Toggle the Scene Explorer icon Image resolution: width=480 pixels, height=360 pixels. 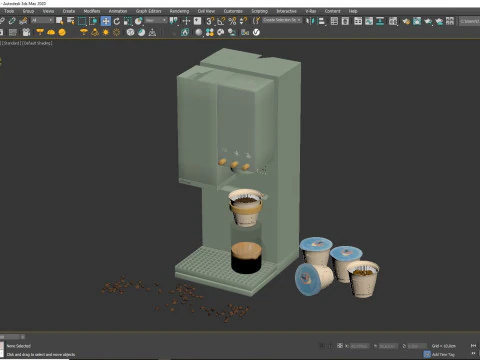point(334,21)
